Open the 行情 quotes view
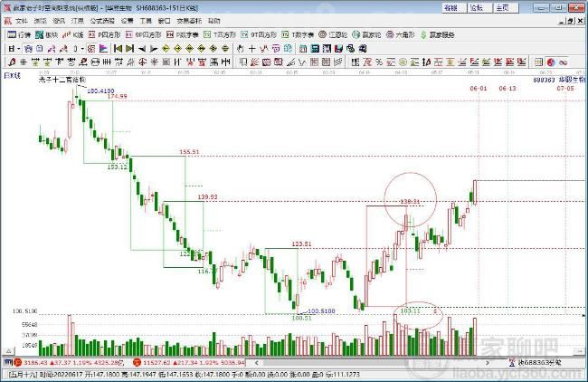This screenshot has width=588, height=382. [x=19, y=35]
